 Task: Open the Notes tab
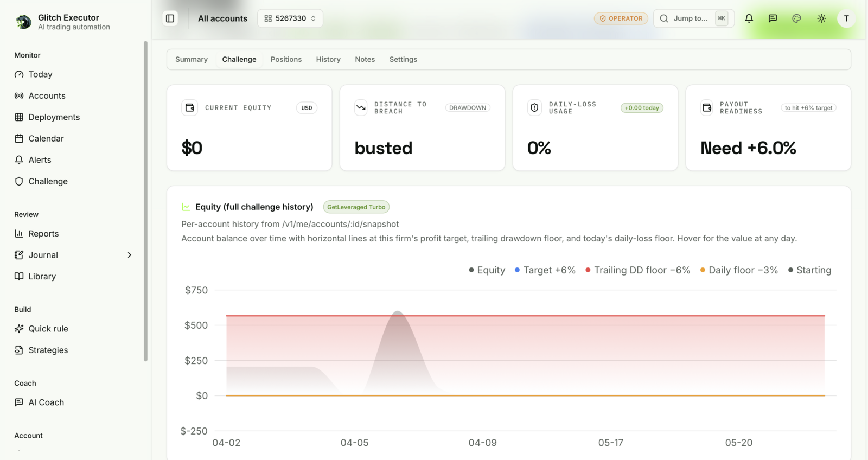click(365, 59)
